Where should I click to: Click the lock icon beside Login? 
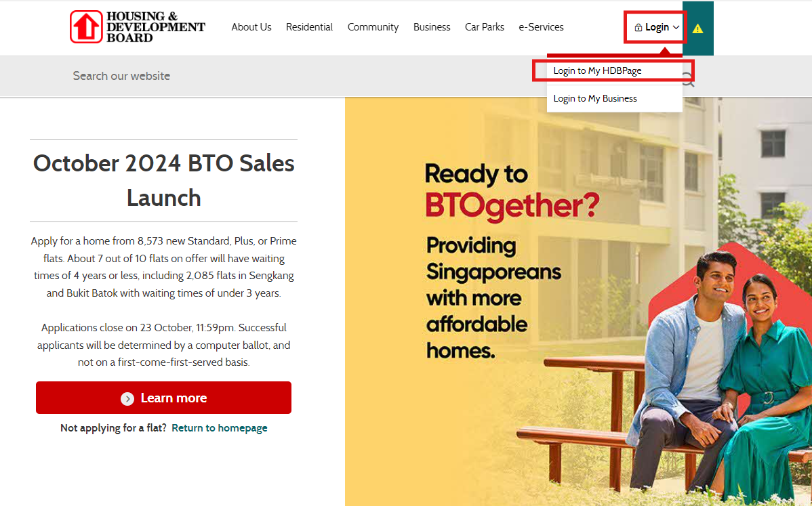638,27
